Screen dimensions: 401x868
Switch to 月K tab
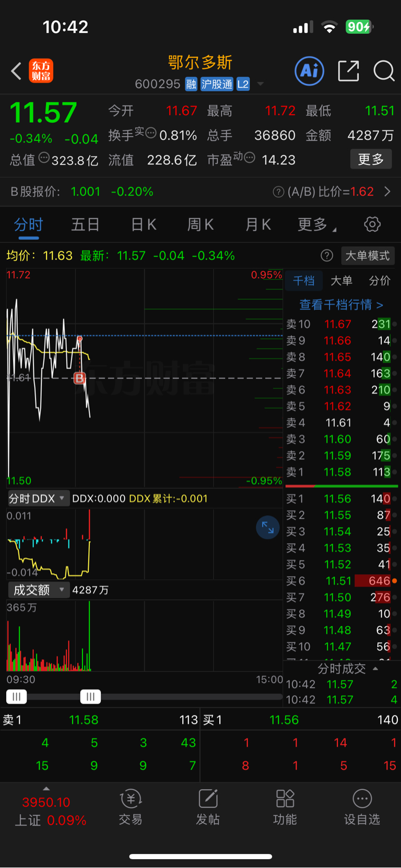(x=258, y=224)
